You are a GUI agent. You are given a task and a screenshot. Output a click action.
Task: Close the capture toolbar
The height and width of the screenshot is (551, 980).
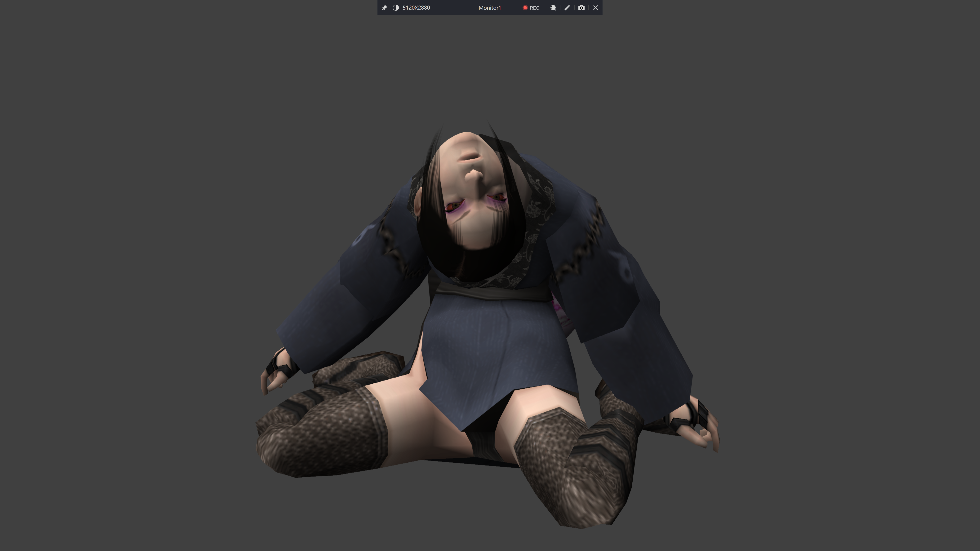click(595, 8)
